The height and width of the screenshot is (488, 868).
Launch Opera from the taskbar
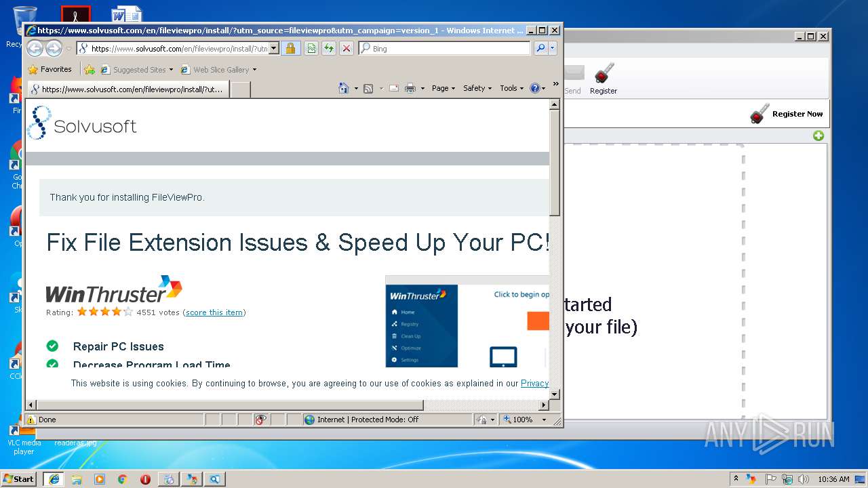click(x=145, y=479)
